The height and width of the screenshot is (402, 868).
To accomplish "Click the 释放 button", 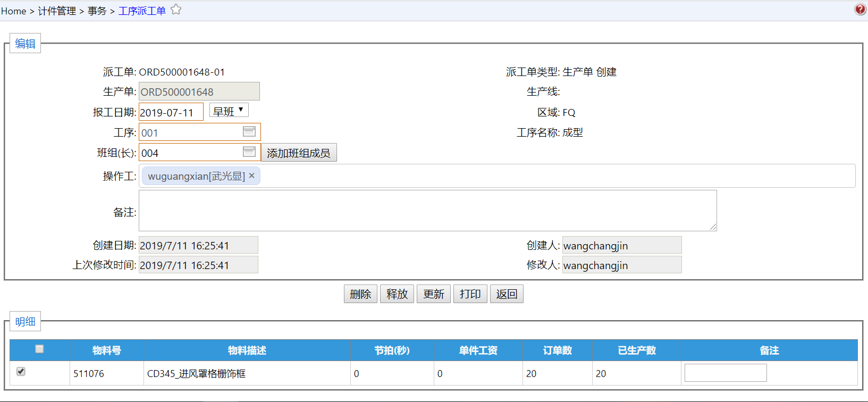I will click(397, 294).
